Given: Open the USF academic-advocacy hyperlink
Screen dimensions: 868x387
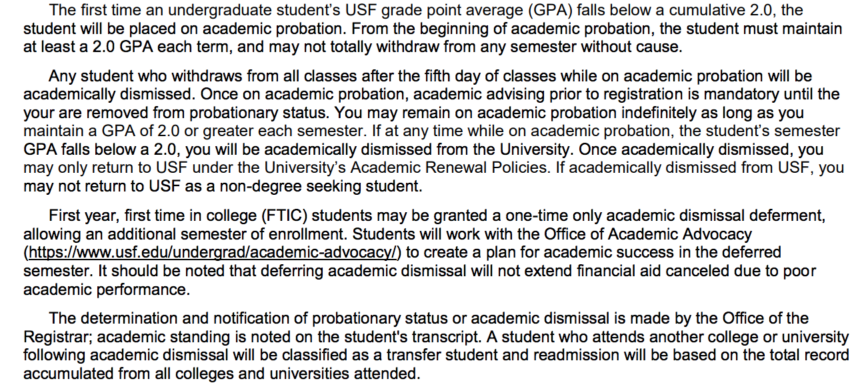Looking at the screenshot, I should click(x=212, y=253).
